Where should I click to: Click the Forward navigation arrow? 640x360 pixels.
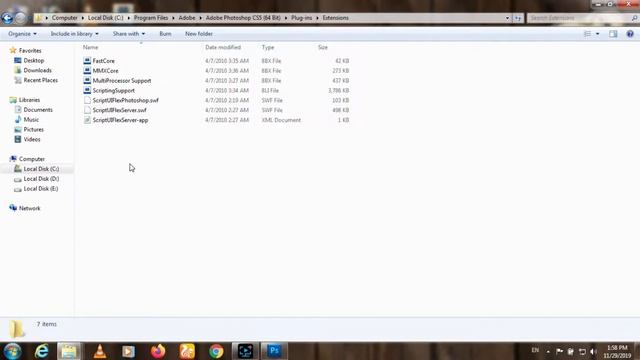point(21,18)
